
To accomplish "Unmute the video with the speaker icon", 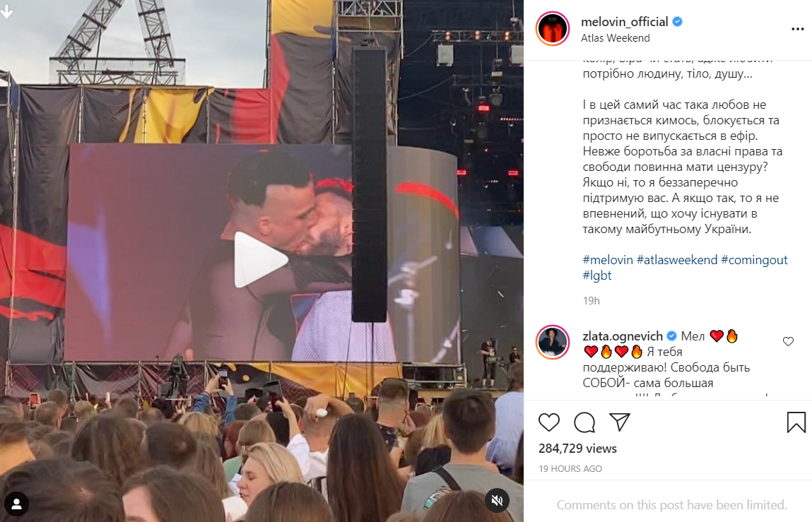I will tap(497, 500).
